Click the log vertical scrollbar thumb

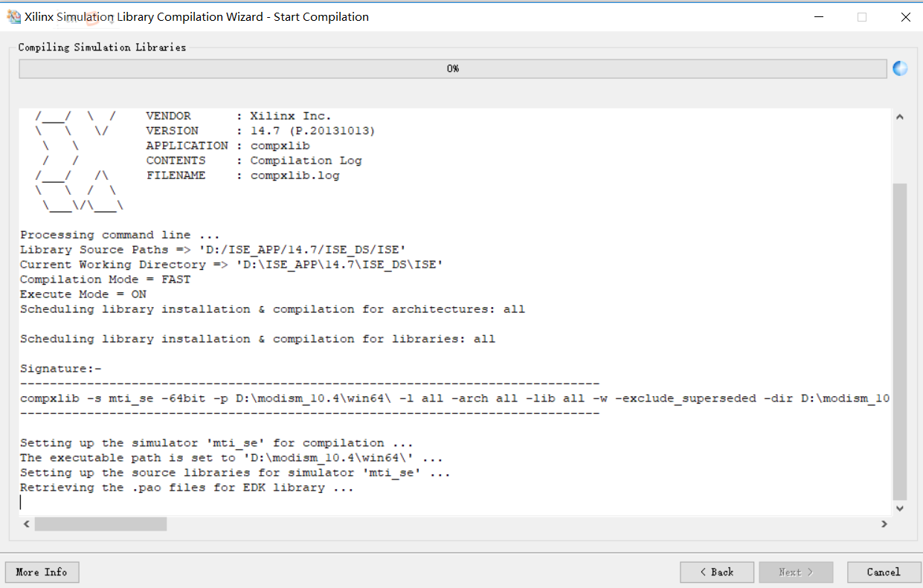(899, 342)
